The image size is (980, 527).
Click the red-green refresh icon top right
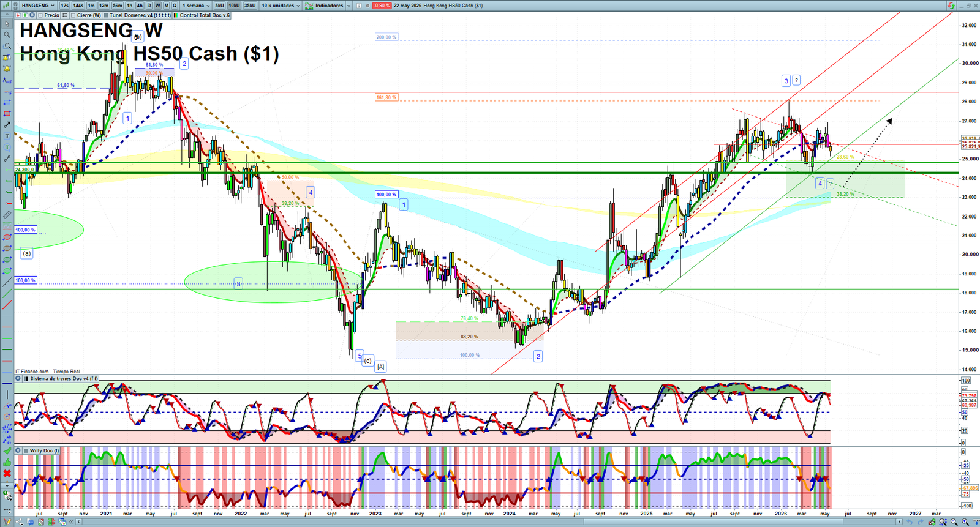[951, 6]
